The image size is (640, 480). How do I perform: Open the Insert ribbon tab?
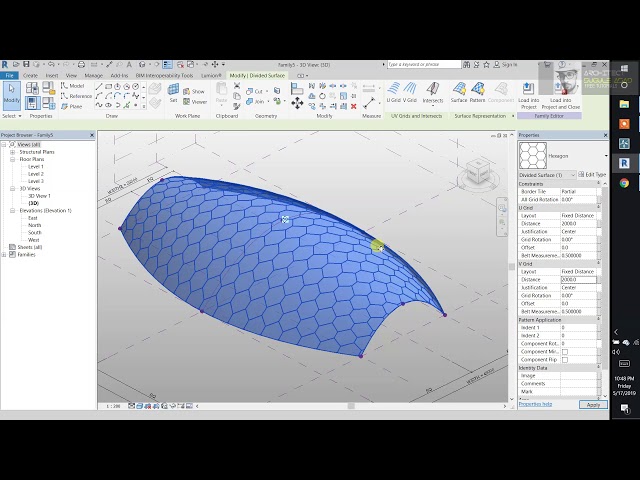(51, 76)
